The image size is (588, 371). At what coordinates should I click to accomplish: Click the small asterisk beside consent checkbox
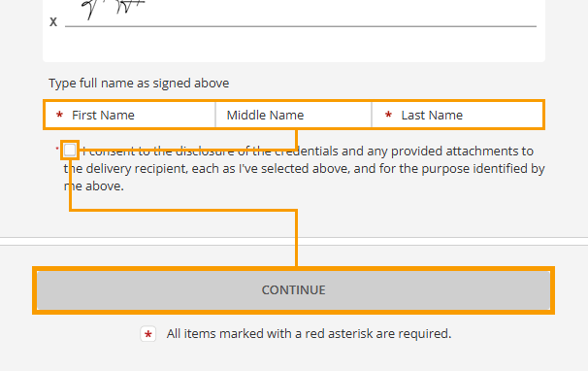point(57,149)
